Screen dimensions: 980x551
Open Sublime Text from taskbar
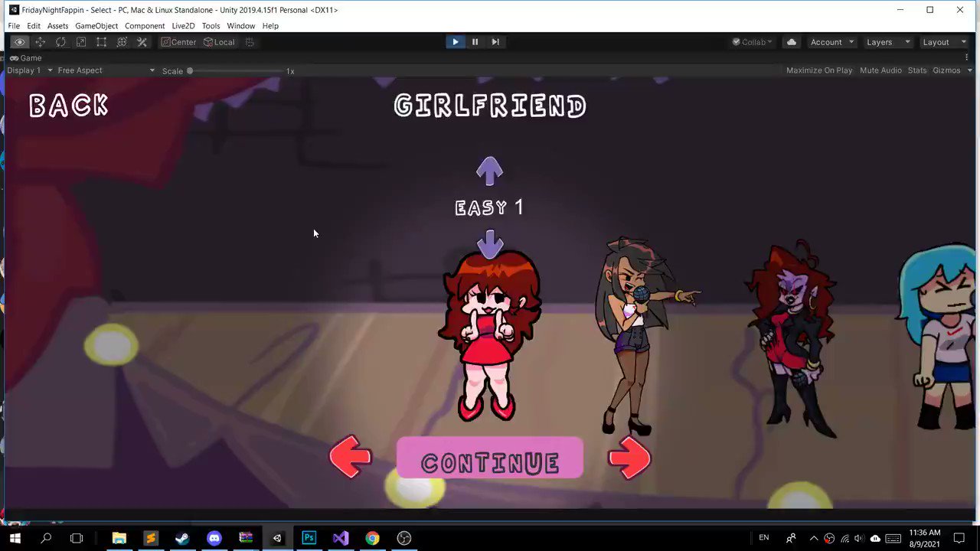point(151,538)
